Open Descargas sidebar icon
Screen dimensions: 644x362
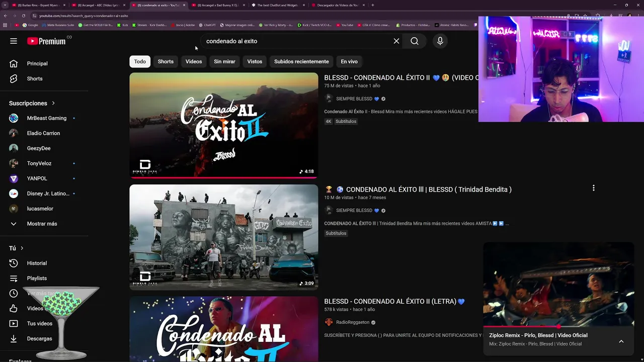tap(14, 338)
